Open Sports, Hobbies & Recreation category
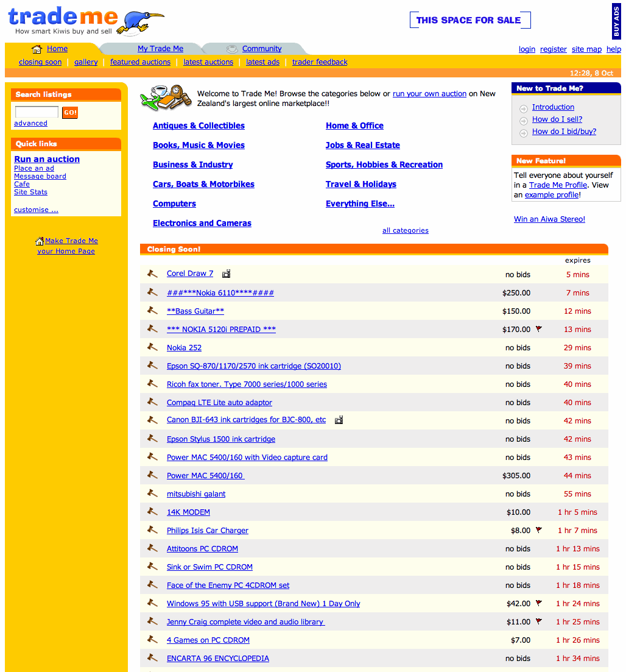The width and height of the screenshot is (626, 672). point(384,164)
